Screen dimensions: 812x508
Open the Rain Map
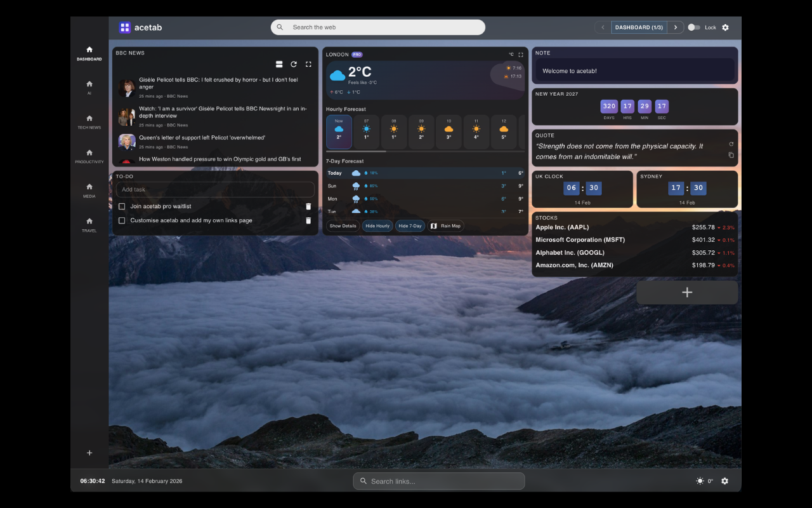tap(445, 226)
